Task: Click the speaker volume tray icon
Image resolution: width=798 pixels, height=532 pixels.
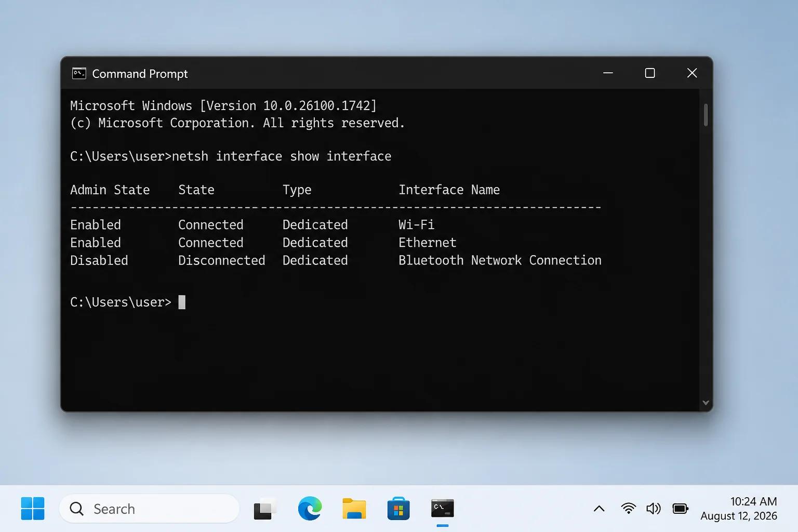Action: (x=654, y=509)
